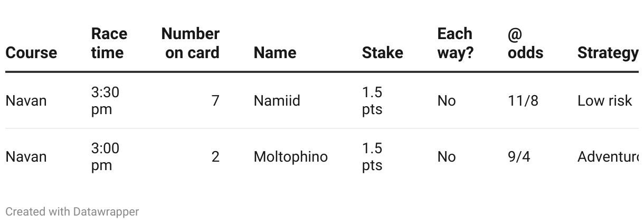Select the Stake column header

coord(383,53)
